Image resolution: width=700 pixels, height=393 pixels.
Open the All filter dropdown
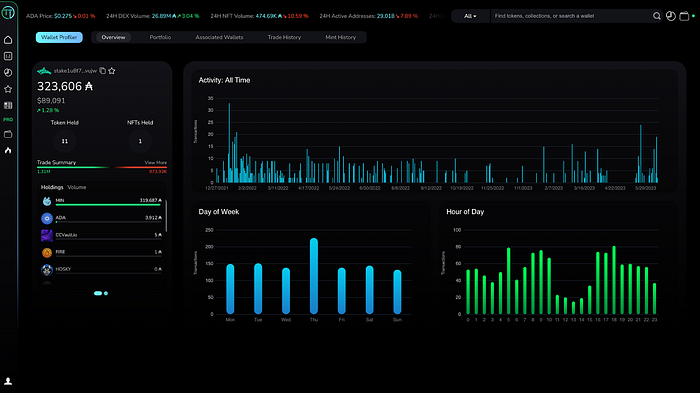470,16
